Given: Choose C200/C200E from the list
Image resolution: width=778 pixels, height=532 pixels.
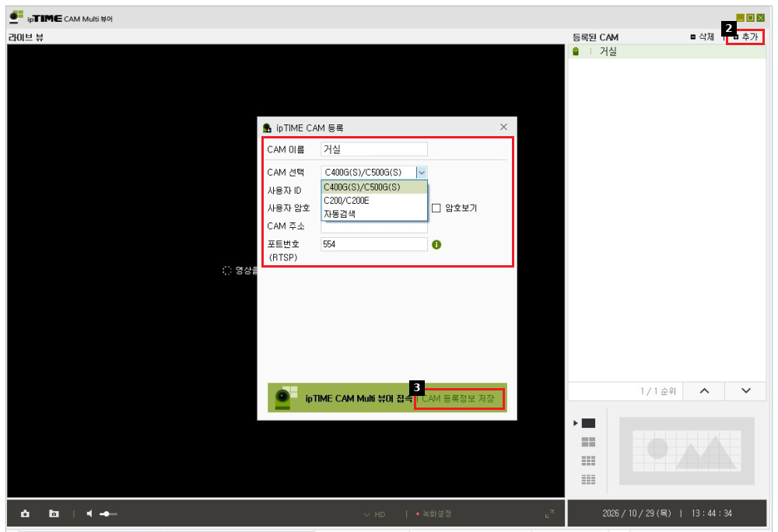Looking at the screenshot, I should [374, 201].
